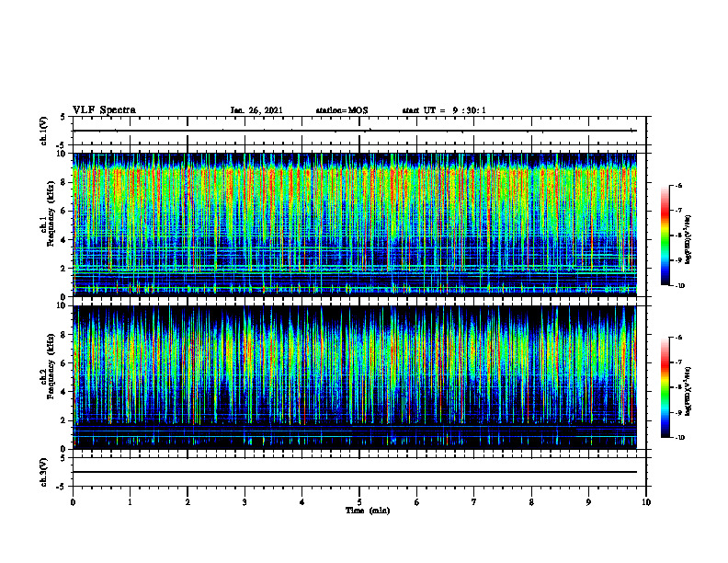Image resolution: width=728 pixels, height=563 pixels.
Task: Click the "ch.1(V)" waveform axis label
Action: click(43, 131)
